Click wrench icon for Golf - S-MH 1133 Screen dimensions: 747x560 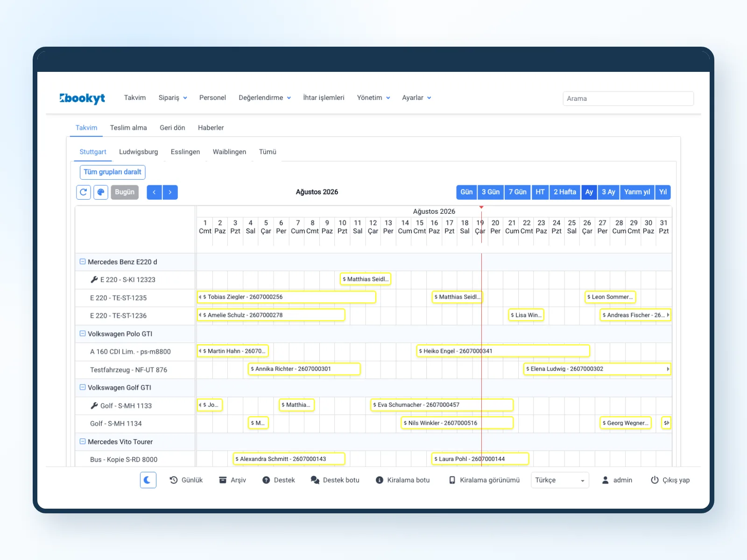click(x=94, y=406)
